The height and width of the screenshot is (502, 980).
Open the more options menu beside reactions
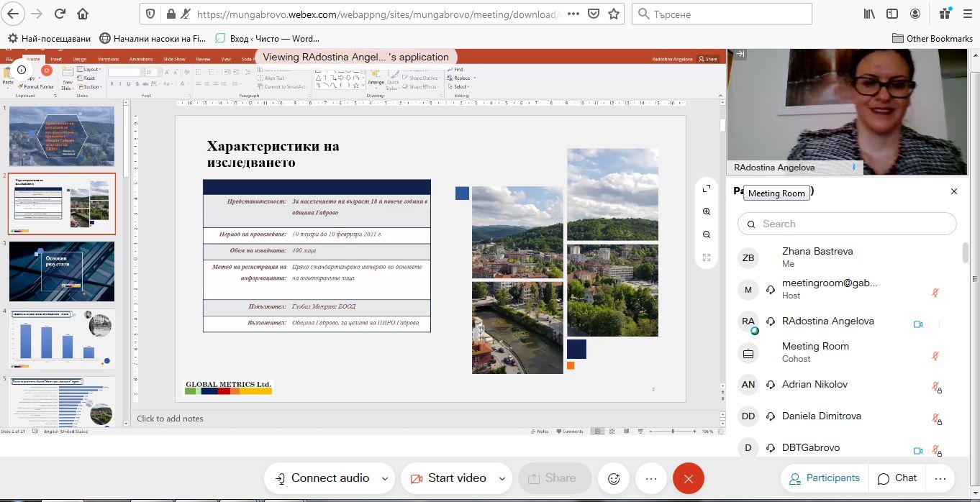tap(651, 478)
